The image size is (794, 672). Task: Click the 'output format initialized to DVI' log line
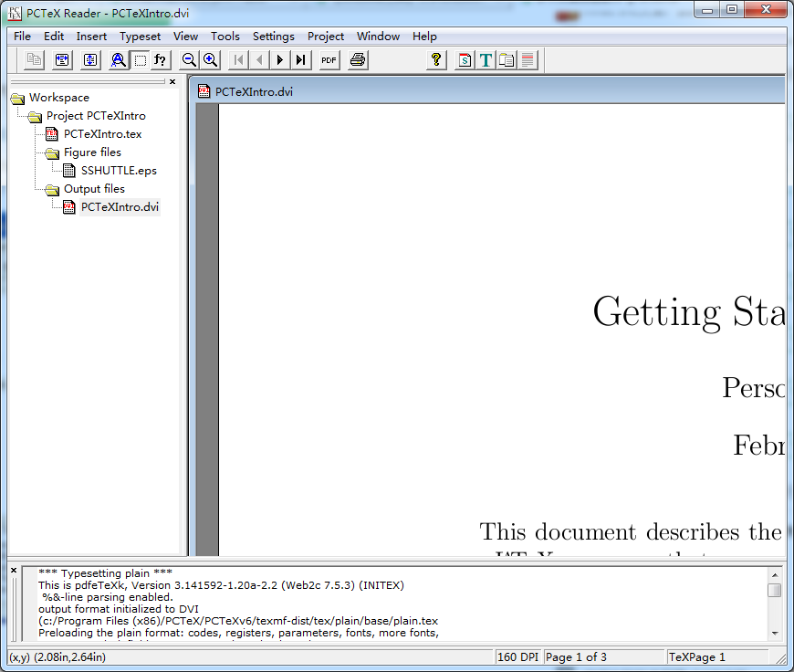(x=119, y=609)
